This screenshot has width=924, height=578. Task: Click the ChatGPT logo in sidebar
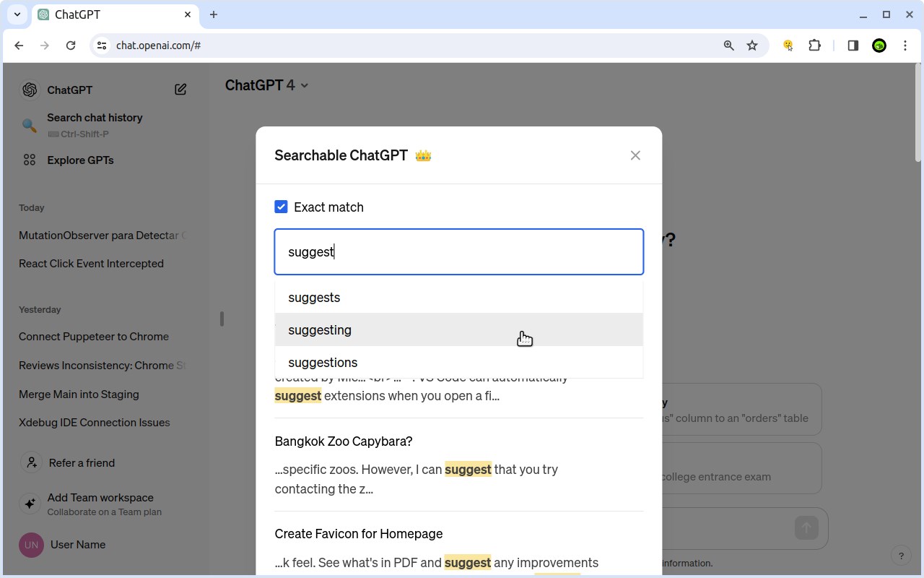click(30, 90)
